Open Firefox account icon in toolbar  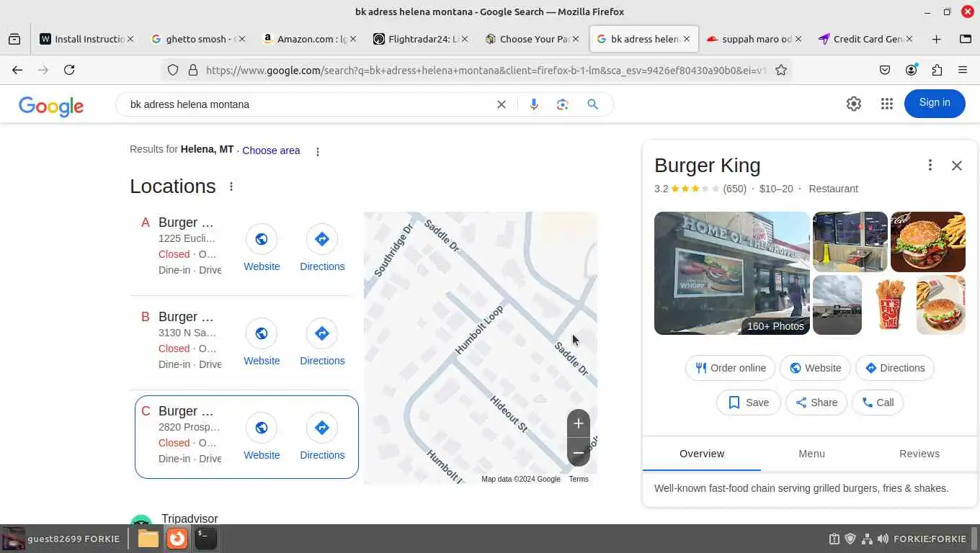click(x=912, y=70)
